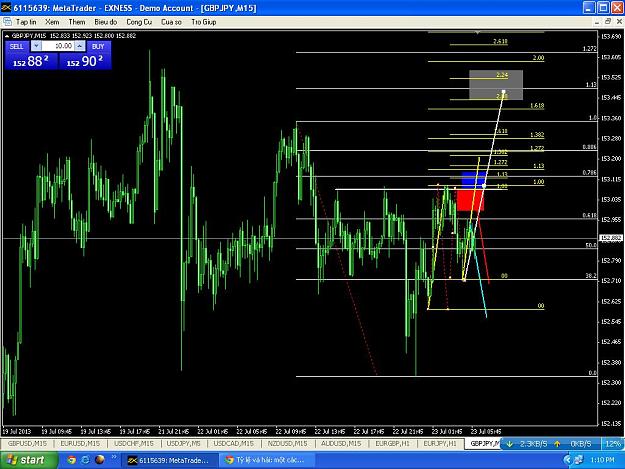Click the 22 Jul 09:45 time label

[x=291, y=432]
